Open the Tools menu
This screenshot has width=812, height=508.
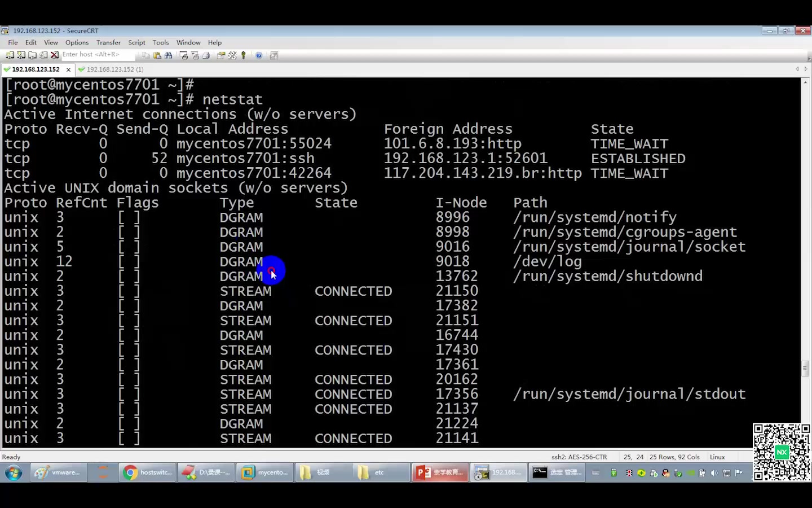[161, 42]
